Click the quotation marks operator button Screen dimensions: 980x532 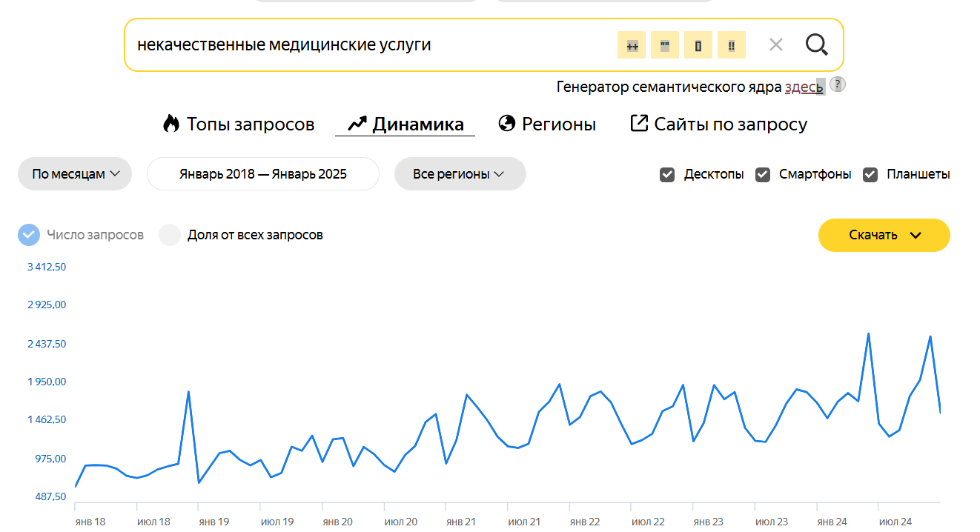tap(665, 45)
